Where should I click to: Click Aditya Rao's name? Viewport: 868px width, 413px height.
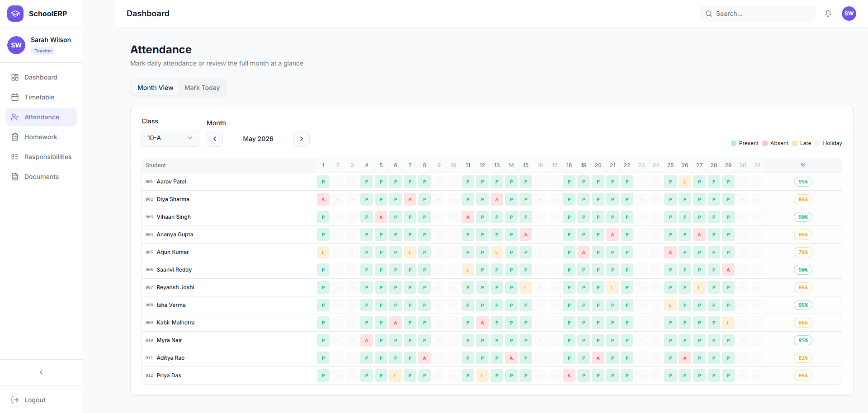point(170,358)
